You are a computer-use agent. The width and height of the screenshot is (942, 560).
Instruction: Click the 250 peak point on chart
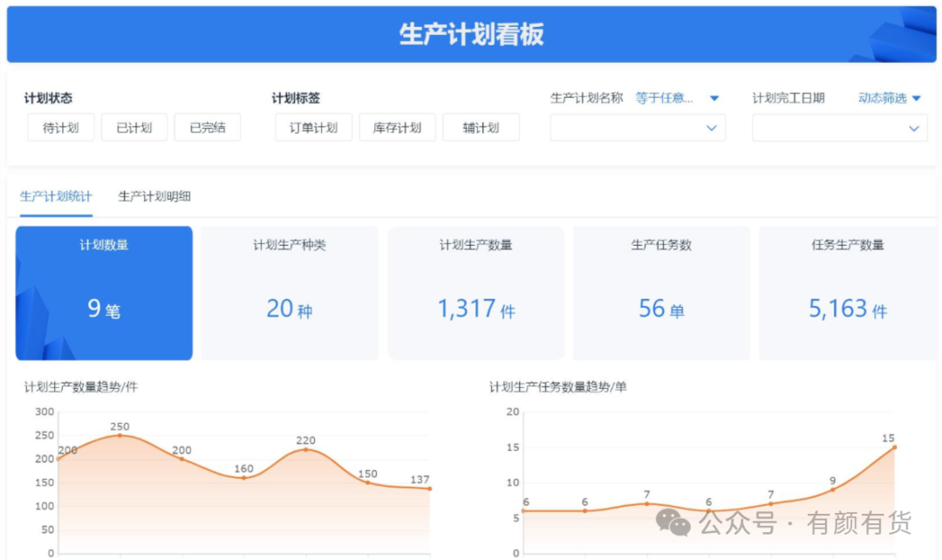(x=119, y=435)
